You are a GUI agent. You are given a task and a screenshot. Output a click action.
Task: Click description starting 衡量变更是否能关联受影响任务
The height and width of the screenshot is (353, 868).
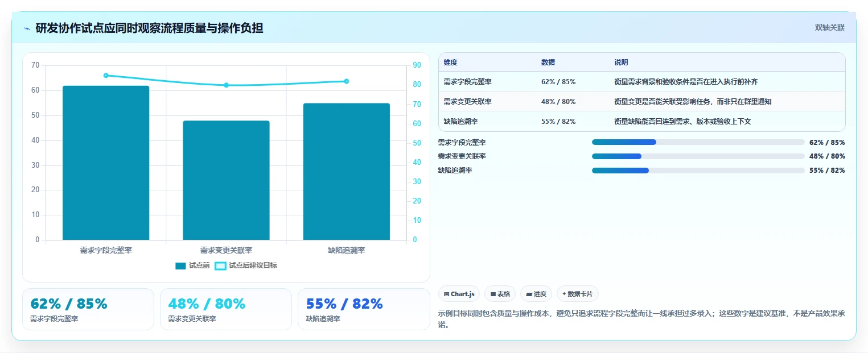pos(693,102)
